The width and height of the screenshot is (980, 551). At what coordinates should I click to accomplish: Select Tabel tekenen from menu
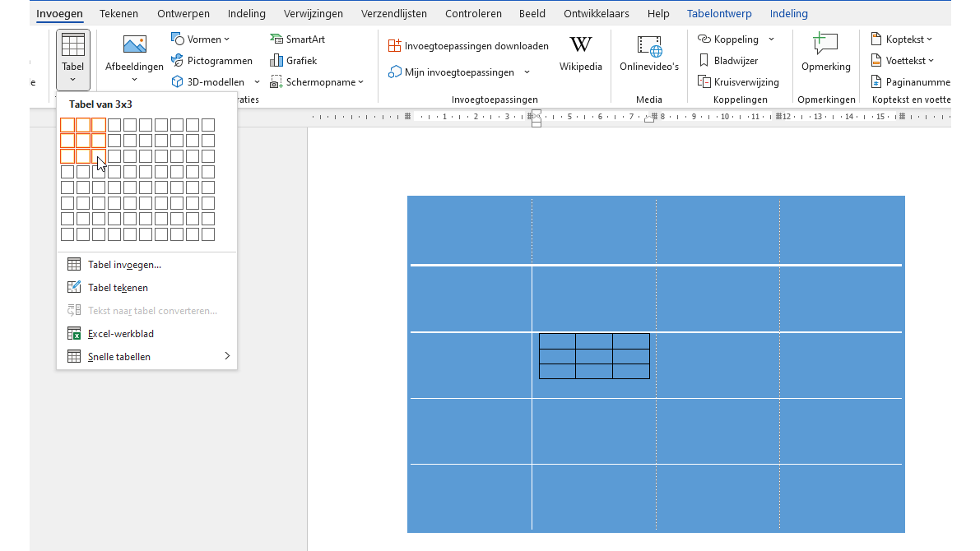[146, 288]
